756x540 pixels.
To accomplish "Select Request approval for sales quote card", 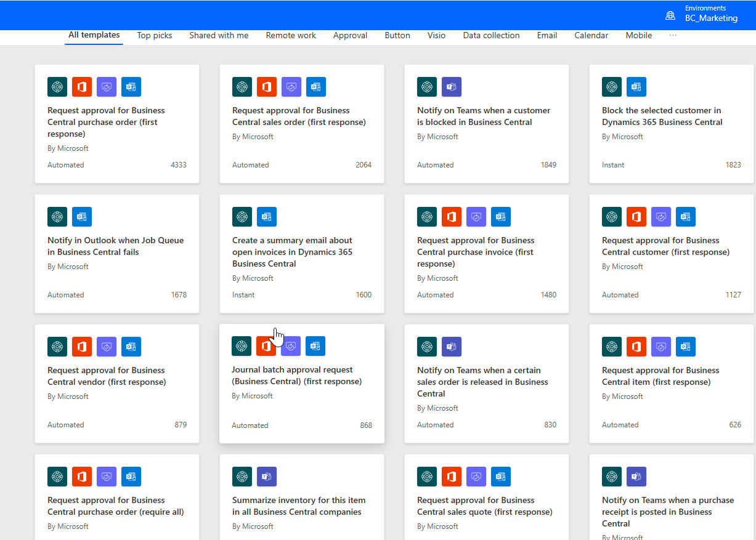I will tap(484, 506).
